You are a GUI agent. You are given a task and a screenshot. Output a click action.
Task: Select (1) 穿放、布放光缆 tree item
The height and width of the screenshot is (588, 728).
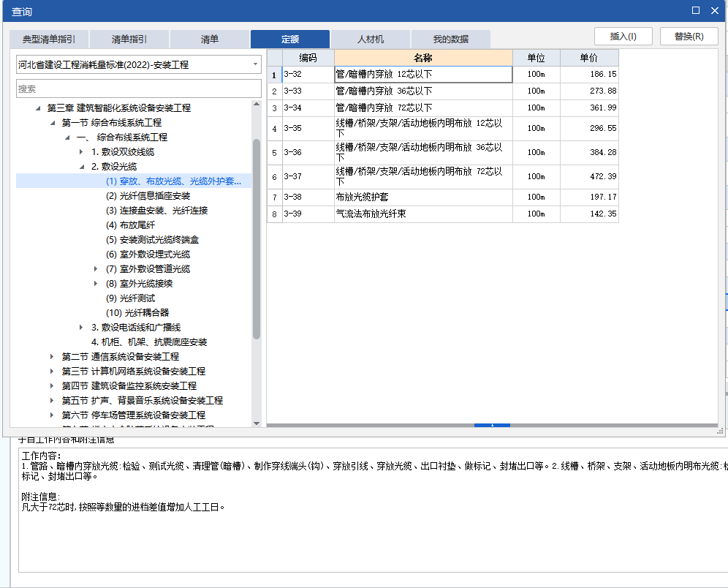coord(173,181)
